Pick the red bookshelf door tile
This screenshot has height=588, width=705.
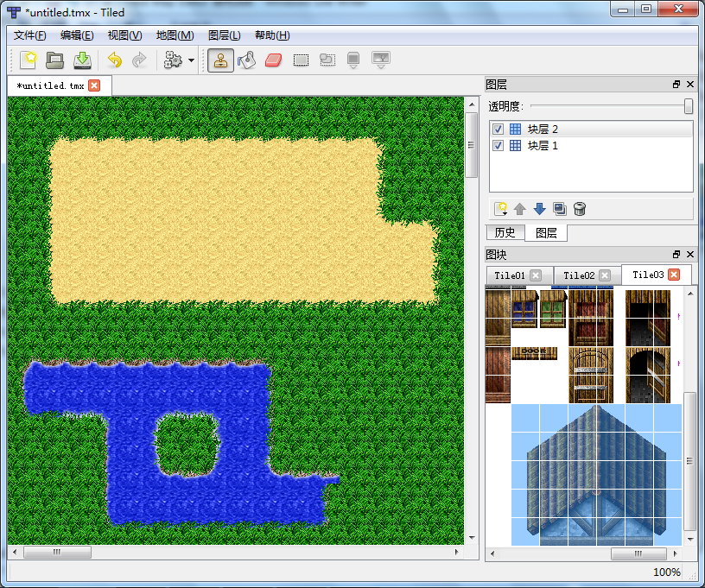point(591,318)
